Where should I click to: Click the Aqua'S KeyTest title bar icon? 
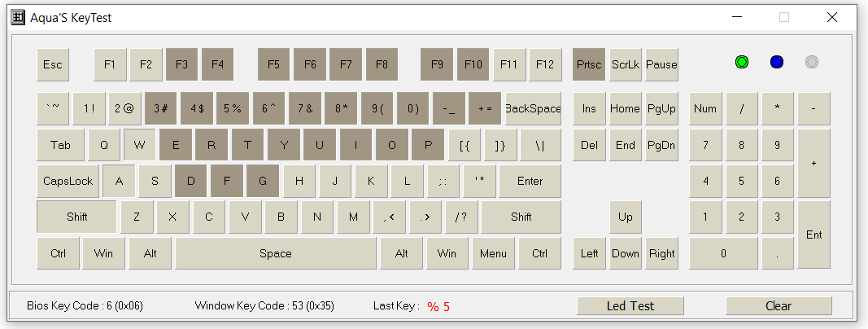(x=18, y=17)
